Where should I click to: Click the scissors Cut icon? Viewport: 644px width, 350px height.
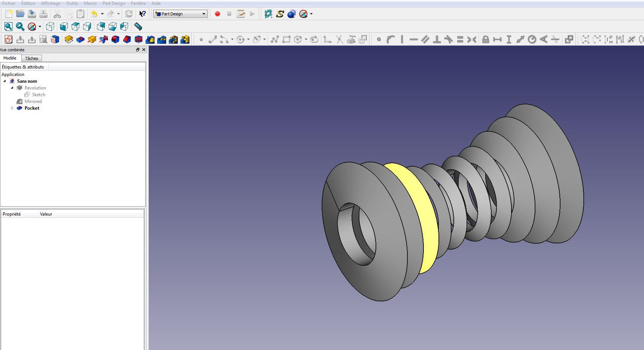coord(57,14)
